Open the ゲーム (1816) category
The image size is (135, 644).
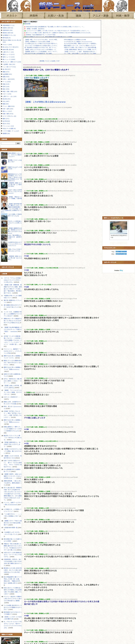[x=7, y=81]
